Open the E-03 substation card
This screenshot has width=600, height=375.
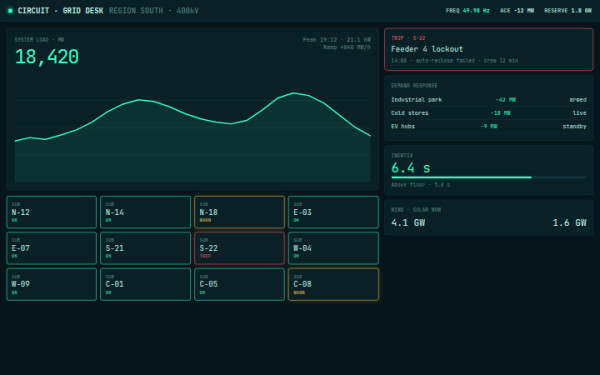coord(333,212)
